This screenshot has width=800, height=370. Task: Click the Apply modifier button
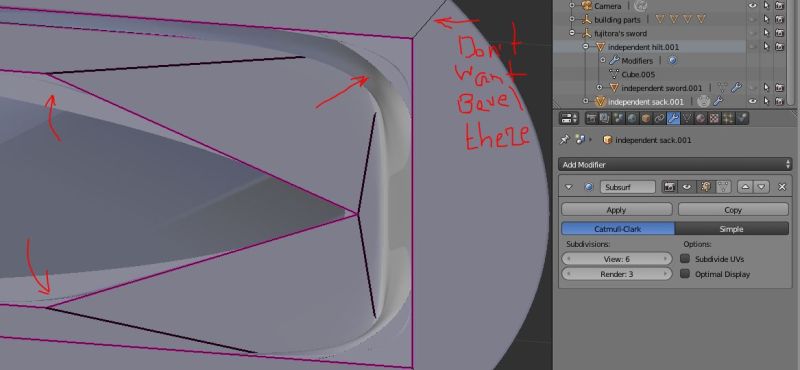[x=616, y=210]
